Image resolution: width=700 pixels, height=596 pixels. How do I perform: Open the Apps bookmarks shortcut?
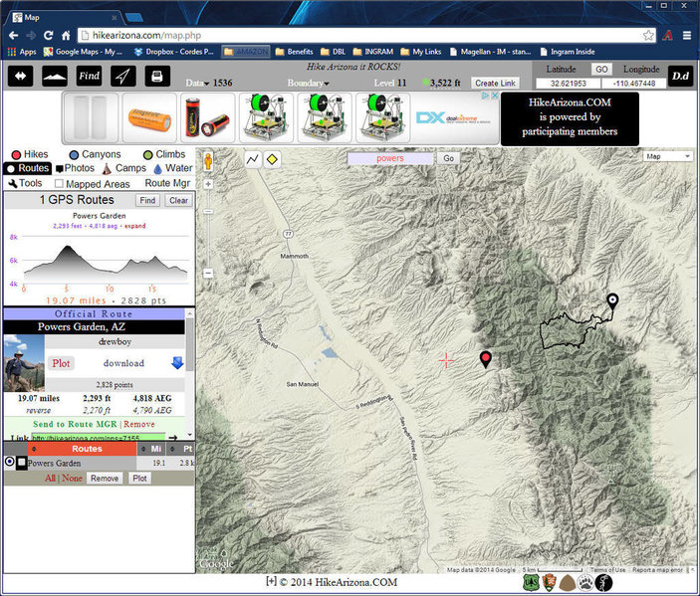[22, 52]
